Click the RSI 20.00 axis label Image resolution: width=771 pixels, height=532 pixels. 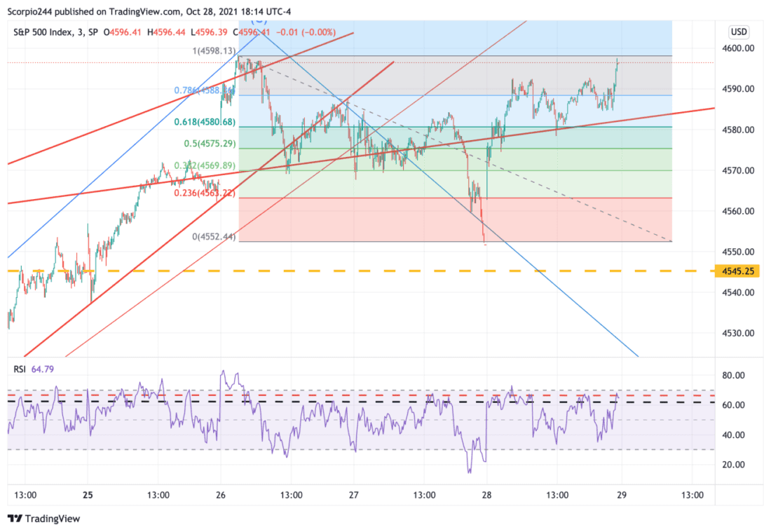click(x=733, y=465)
